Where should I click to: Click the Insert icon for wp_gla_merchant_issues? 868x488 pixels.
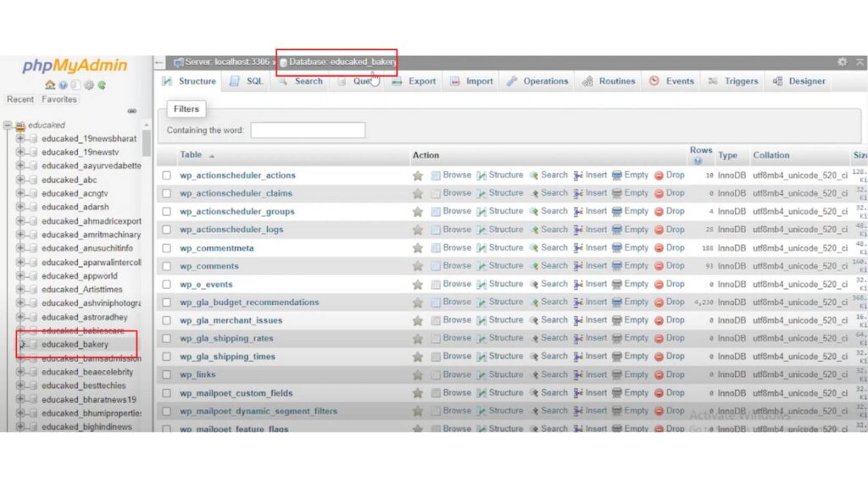click(578, 320)
